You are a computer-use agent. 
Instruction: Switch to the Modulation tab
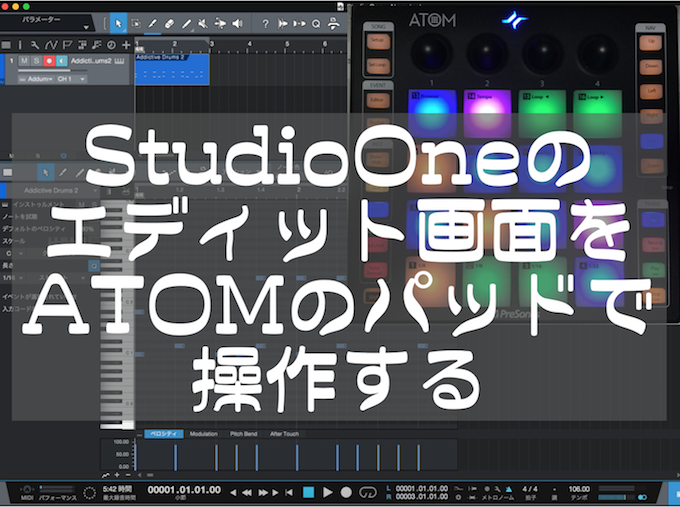pyautogui.click(x=203, y=434)
